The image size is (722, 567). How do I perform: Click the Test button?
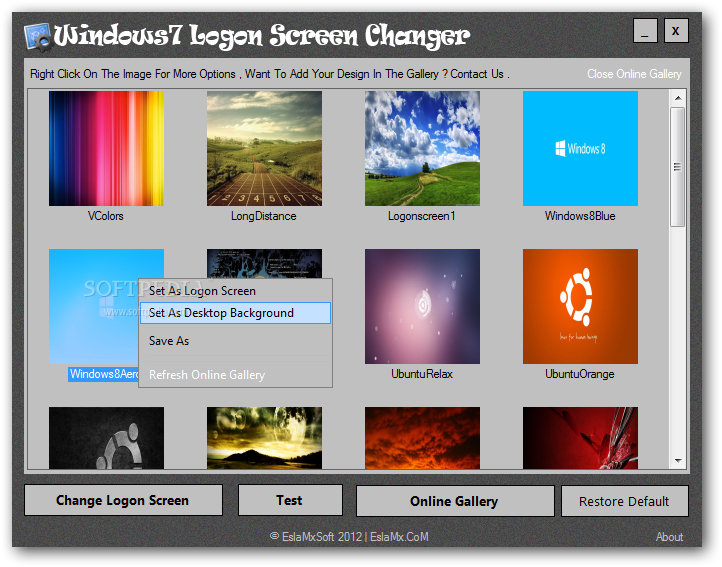tap(290, 500)
